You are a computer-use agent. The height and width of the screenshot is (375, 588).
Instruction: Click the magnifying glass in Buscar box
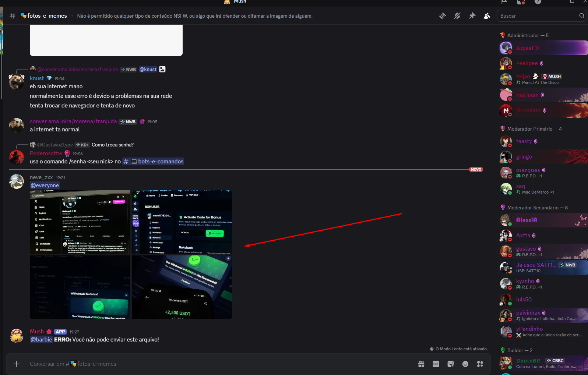[x=582, y=16]
